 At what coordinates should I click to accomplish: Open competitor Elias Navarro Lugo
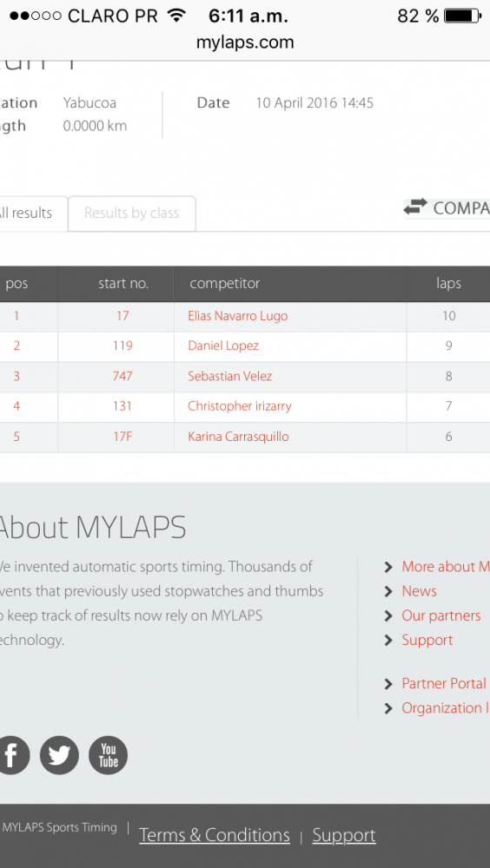[238, 316]
